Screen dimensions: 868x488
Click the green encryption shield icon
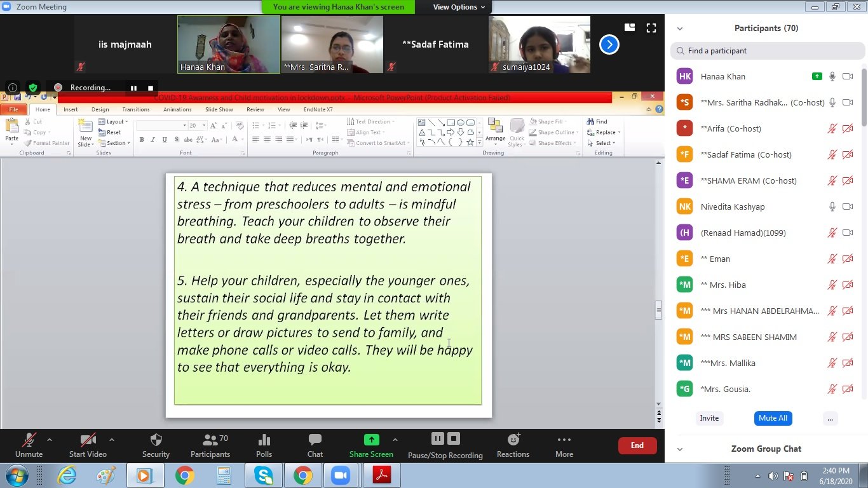[x=32, y=88]
